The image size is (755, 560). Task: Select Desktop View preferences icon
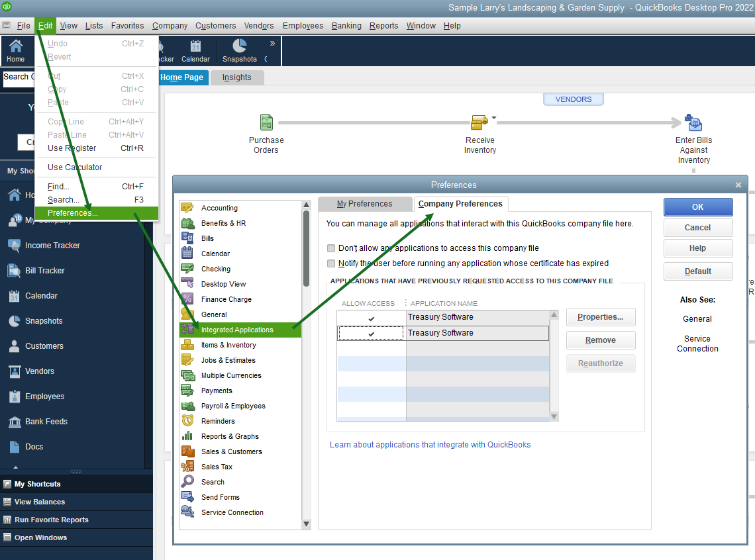[187, 284]
